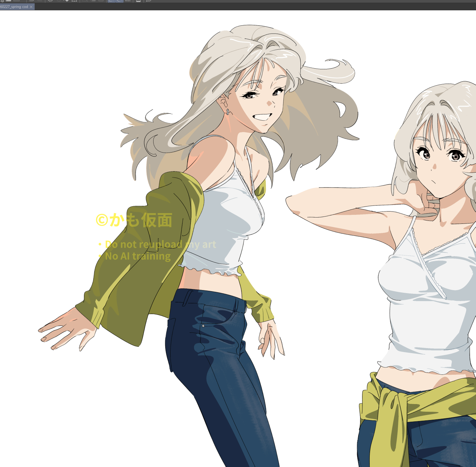Clear the layer contents with the Clear icon

tap(50, 1)
